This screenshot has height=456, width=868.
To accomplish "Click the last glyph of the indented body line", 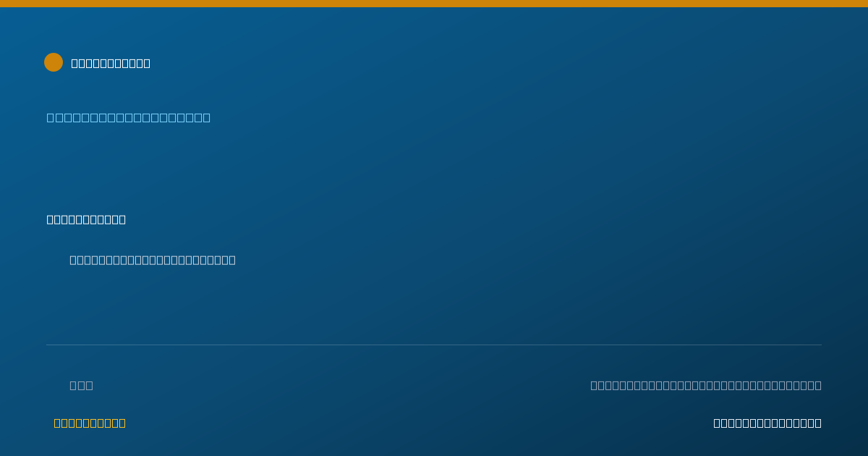I will 232,260.
